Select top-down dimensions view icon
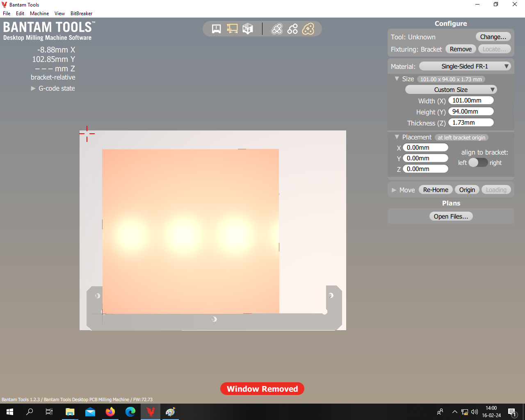The height and width of the screenshot is (420, 525). click(x=232, y=29)
